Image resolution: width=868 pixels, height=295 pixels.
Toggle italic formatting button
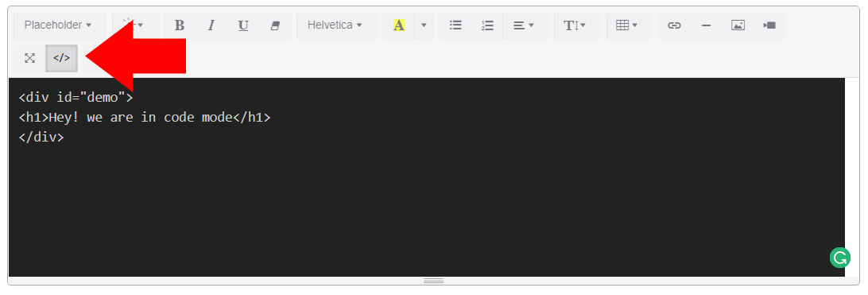coord(211,25)
